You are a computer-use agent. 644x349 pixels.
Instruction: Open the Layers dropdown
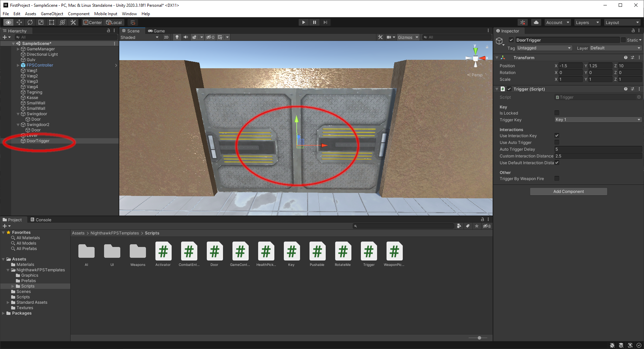click(587, 22)
